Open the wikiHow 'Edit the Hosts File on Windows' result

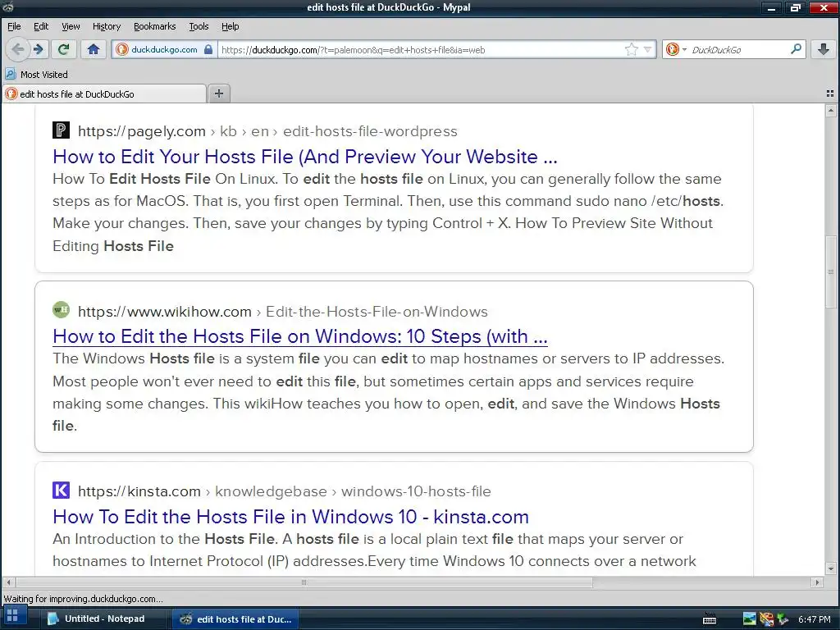click(300, 336)
